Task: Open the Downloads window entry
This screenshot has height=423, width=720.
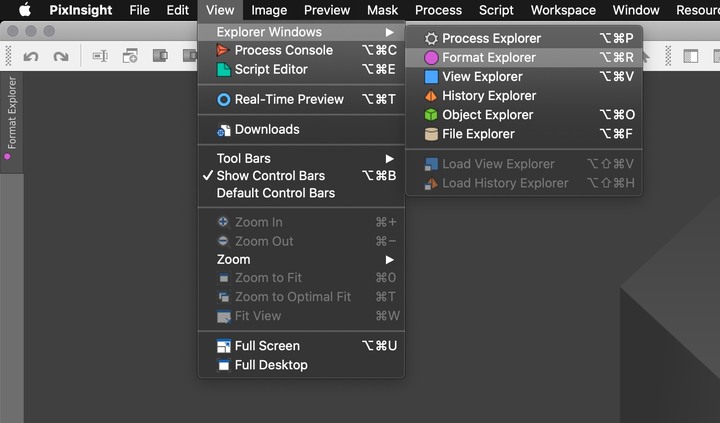Action: point(301,130)
